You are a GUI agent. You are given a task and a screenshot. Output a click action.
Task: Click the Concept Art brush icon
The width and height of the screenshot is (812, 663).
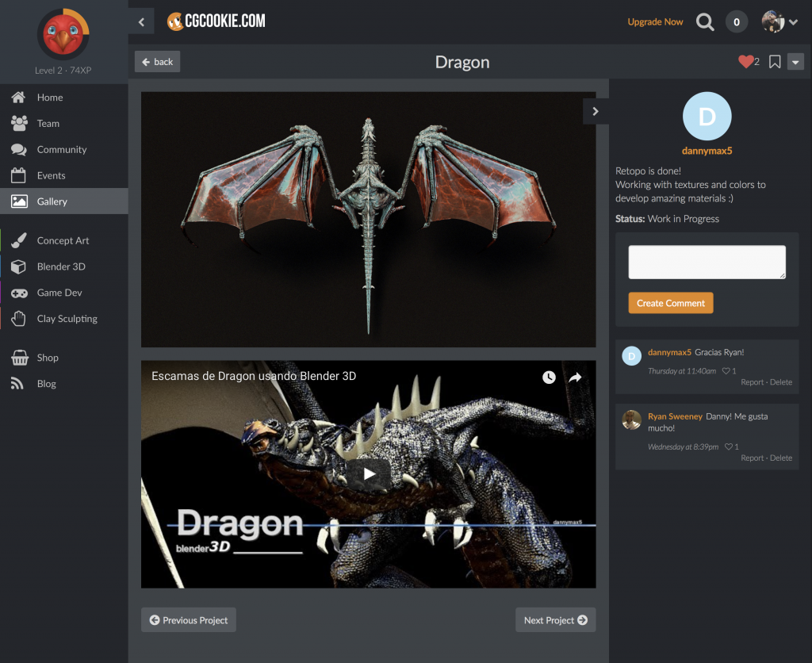click(x=19, y=240)
